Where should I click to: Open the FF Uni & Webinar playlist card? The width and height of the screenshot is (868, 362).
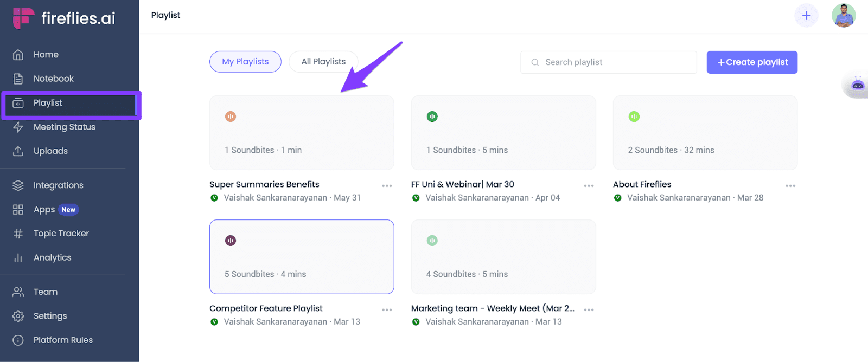coord(503,133)
